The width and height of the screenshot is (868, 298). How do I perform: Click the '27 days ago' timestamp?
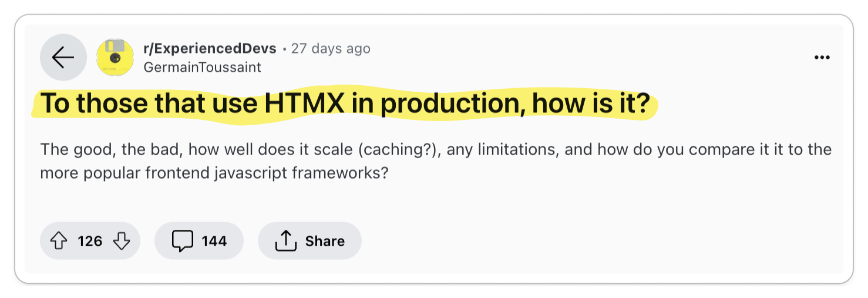tap(331, 48)
